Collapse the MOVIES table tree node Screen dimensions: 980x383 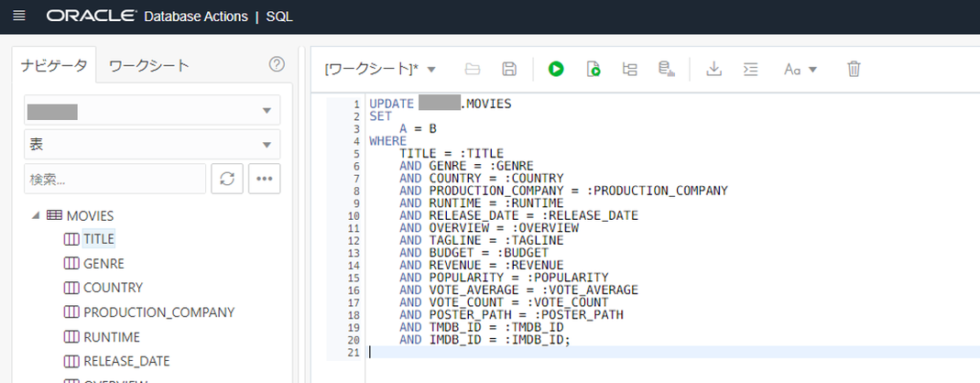(x=36, y=215)
